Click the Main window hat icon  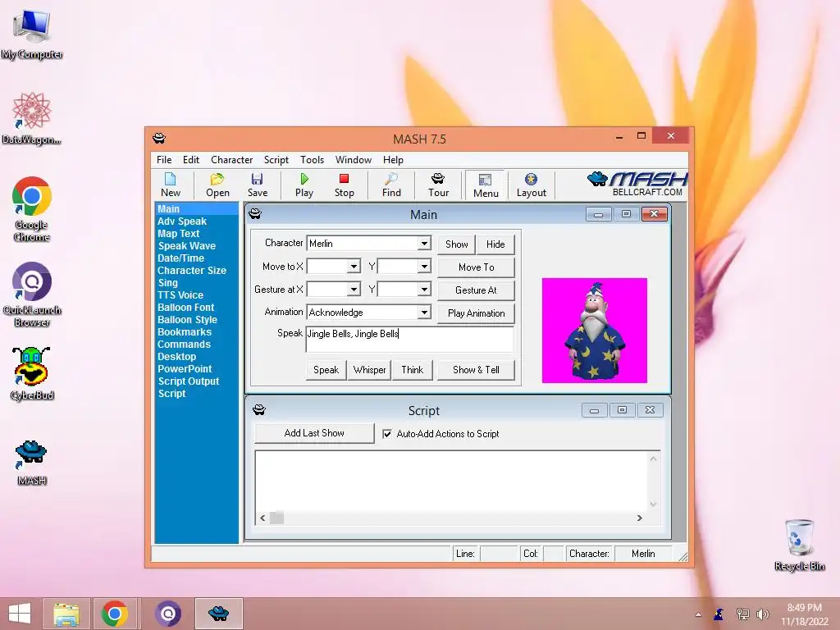pyautogui.click(x=255, y=214)
